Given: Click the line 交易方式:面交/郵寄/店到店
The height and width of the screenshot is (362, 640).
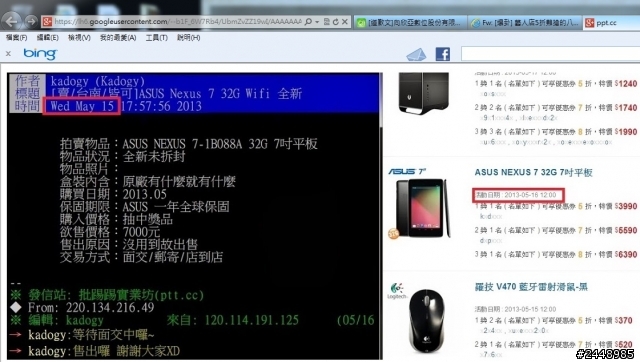Looking at the screenshot, I should tap(142, 257).
